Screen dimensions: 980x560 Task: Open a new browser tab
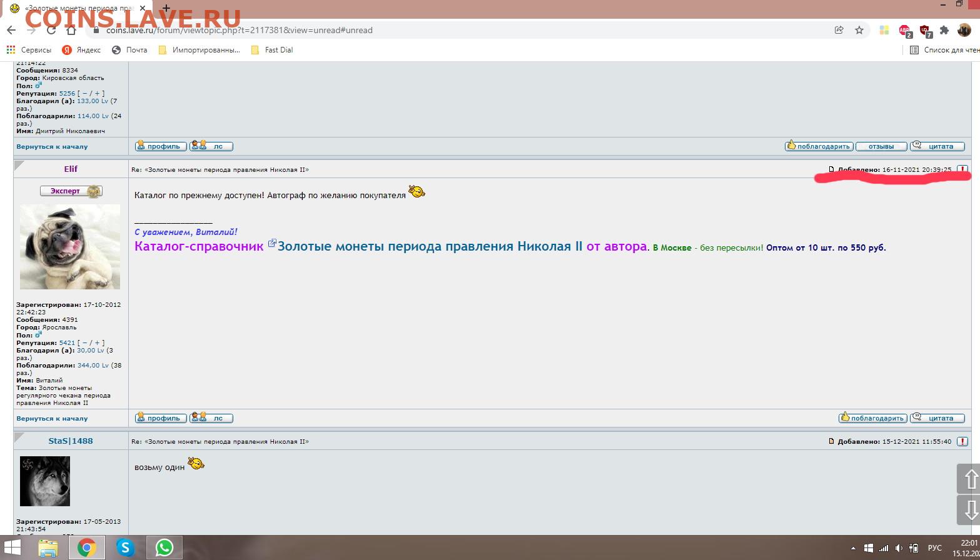(166, 9)
